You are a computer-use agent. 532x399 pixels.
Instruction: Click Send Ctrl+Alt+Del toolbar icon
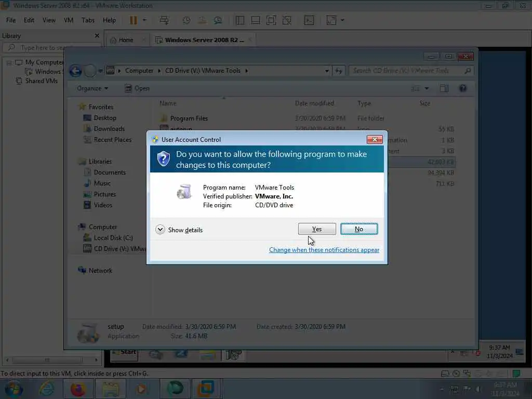coord(164,20)
